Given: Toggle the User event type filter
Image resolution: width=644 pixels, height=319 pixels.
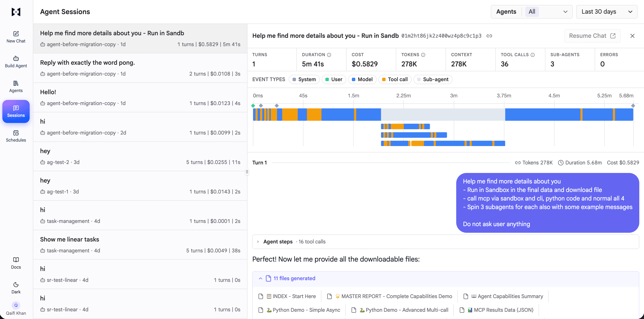Looking at the screenshot, I should 334,79.
